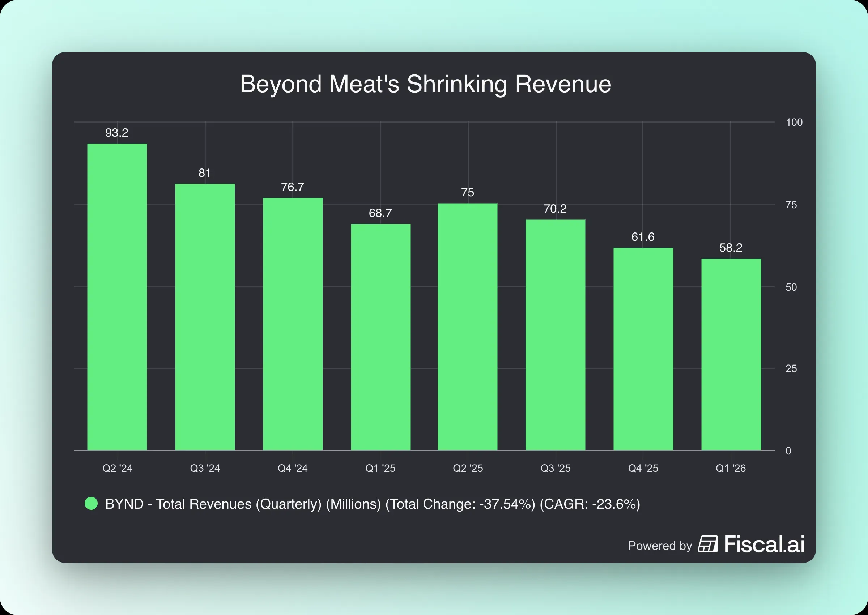Click the Q3 '25 axis label
Image resolution: width=868 pixels, height=615 pixels.
[556, 469]
